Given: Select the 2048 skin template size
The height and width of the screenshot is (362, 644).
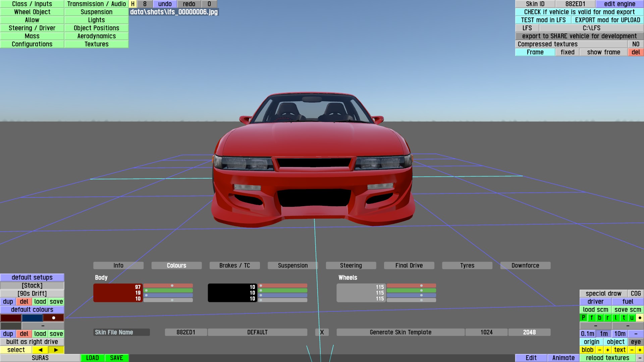Looking at the screenshot, I should click(529, 332).
